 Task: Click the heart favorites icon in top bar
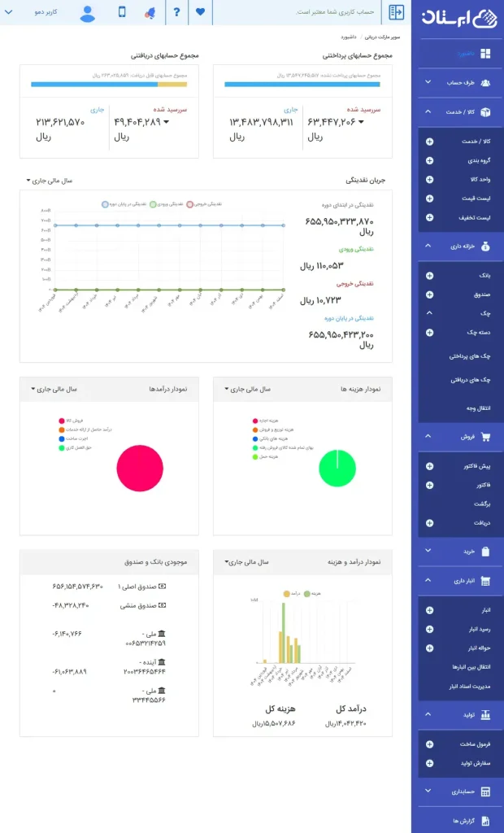[x=201, y=12]
